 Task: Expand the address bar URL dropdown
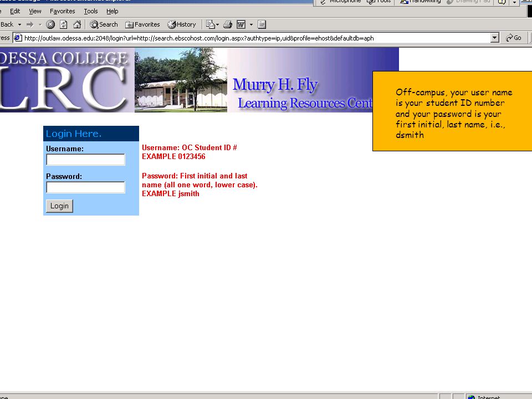pos(495,38)
